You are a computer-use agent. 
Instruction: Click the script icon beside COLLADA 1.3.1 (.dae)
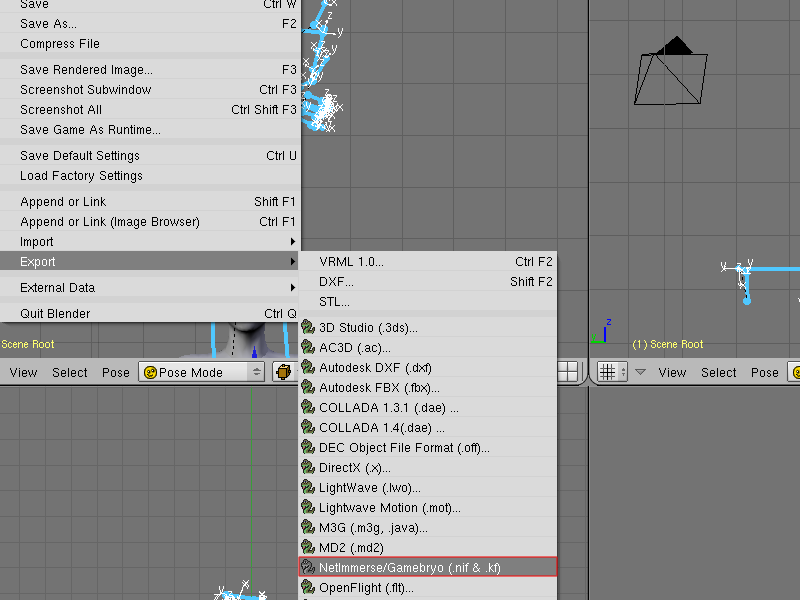coord(308,407)
